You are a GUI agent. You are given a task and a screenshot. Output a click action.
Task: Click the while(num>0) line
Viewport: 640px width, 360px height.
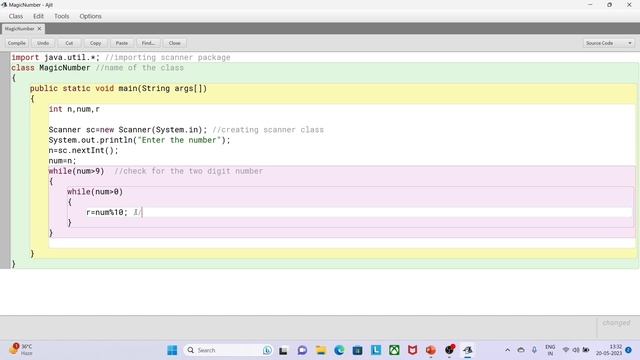(x=95, y=192)
